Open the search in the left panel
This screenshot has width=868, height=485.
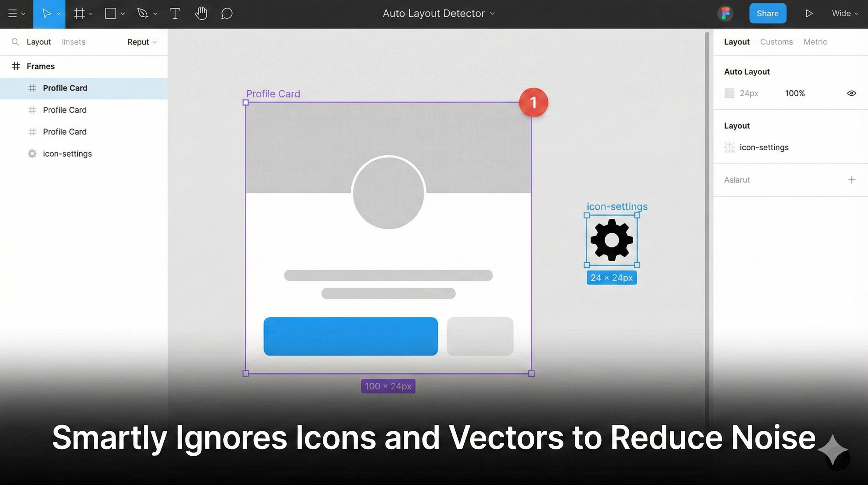[x=15, y=41]
